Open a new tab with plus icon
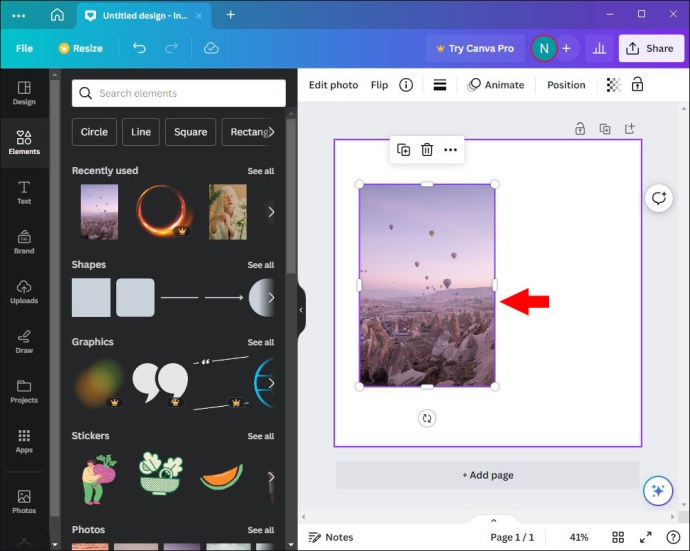 point(231,15)
